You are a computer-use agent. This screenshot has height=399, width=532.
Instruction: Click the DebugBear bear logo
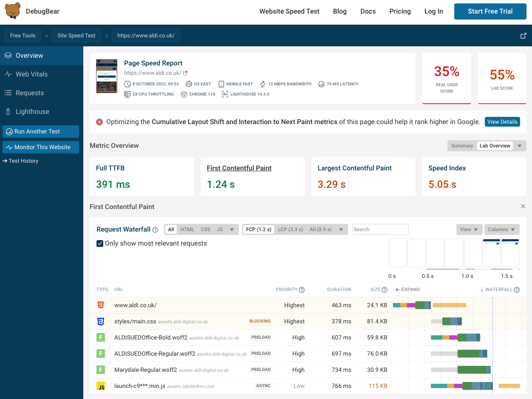[13, 11]
